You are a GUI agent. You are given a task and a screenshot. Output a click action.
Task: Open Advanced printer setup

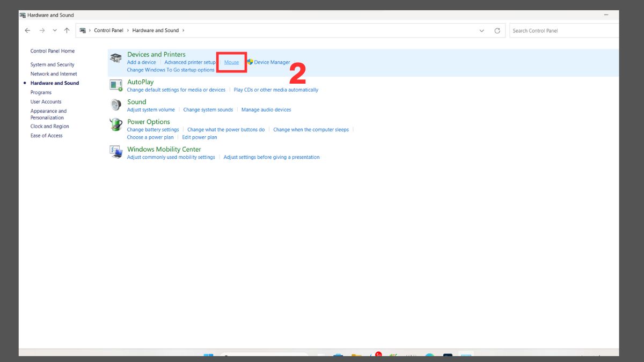(190, 62)
